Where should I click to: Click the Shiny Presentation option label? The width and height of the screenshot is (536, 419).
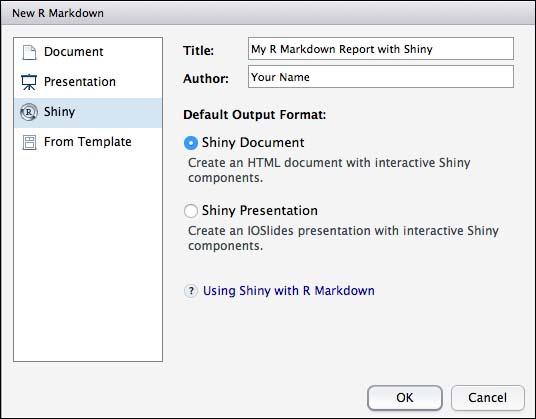[x=260, y=211]
